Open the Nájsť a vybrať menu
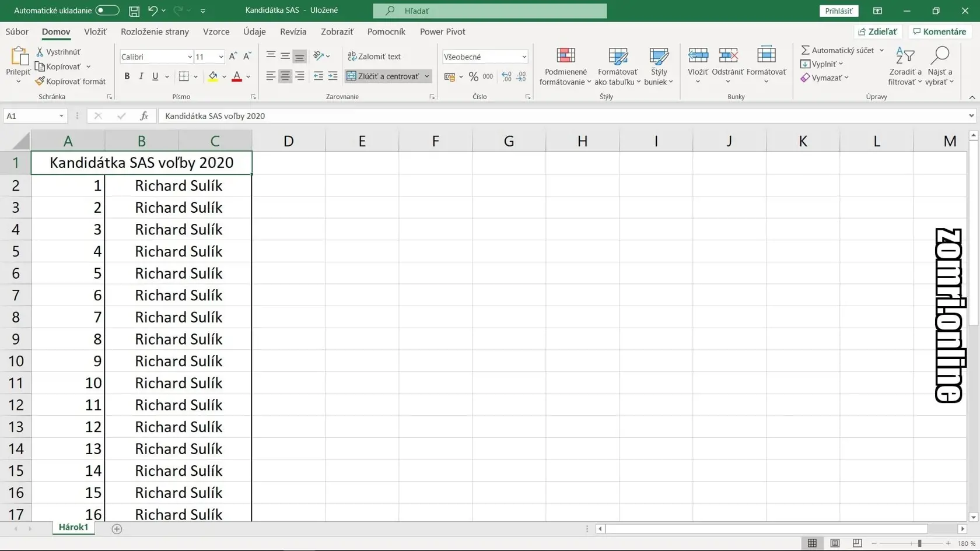This screenshot has width=980, height=551. click(x=940, y=66)
